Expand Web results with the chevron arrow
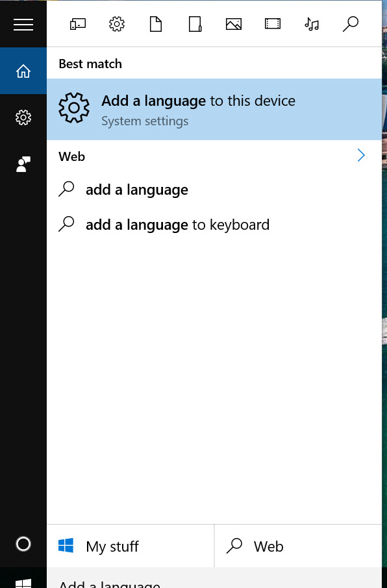This screenshot has height=588, width=387. pos(361,155)
